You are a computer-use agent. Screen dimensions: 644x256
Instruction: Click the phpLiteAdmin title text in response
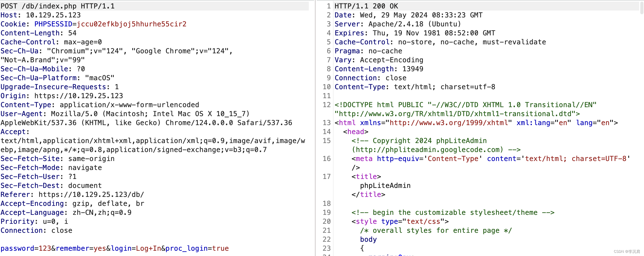(x=385, y=186)
